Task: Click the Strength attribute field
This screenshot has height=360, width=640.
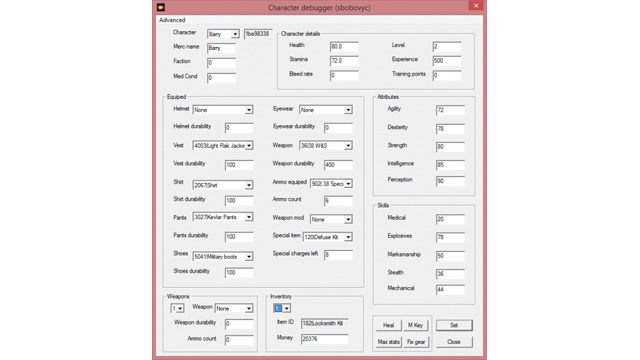Action: tap(450, 147)
